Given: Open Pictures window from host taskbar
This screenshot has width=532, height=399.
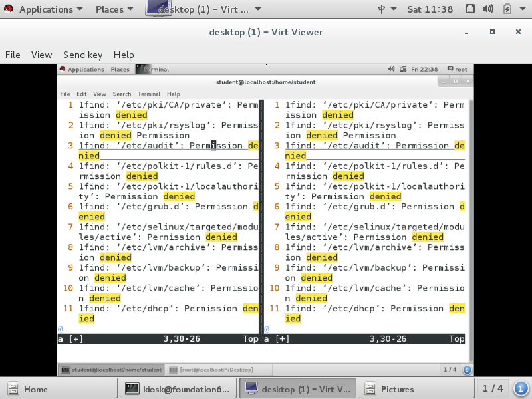Looking at the screenshot, I should [416, 389].
